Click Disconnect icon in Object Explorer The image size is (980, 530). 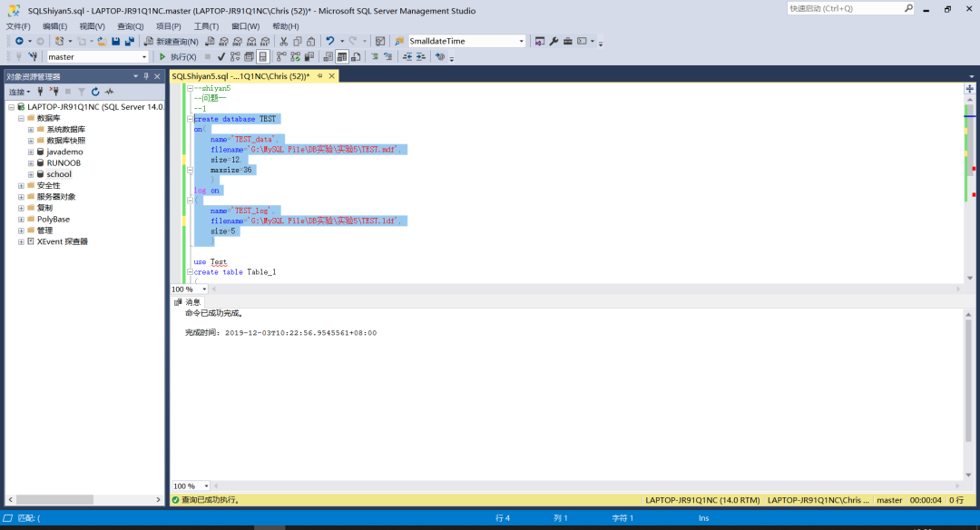(54, 92)
